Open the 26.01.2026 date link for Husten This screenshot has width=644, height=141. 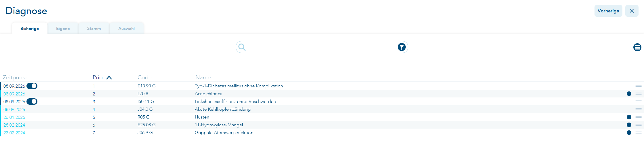tap(14, 117)
